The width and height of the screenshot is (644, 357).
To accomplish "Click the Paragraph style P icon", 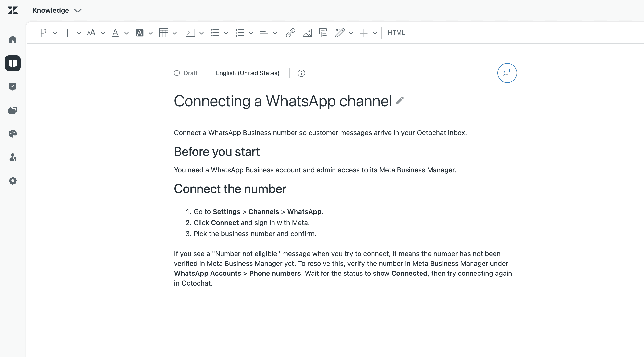I will click(x=43, y=33).
